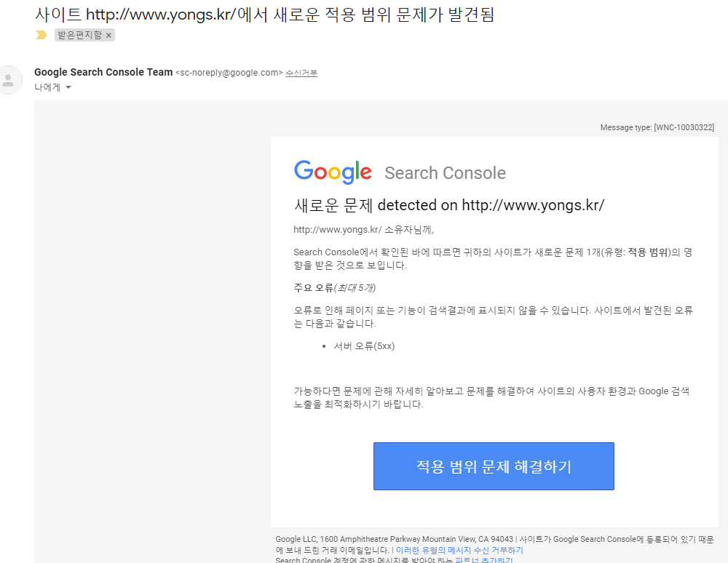The height and width of the screenshot is (563, 728).
Task: Click the 적용 범위 문제 해결하기 button
Action: [494, 466]
